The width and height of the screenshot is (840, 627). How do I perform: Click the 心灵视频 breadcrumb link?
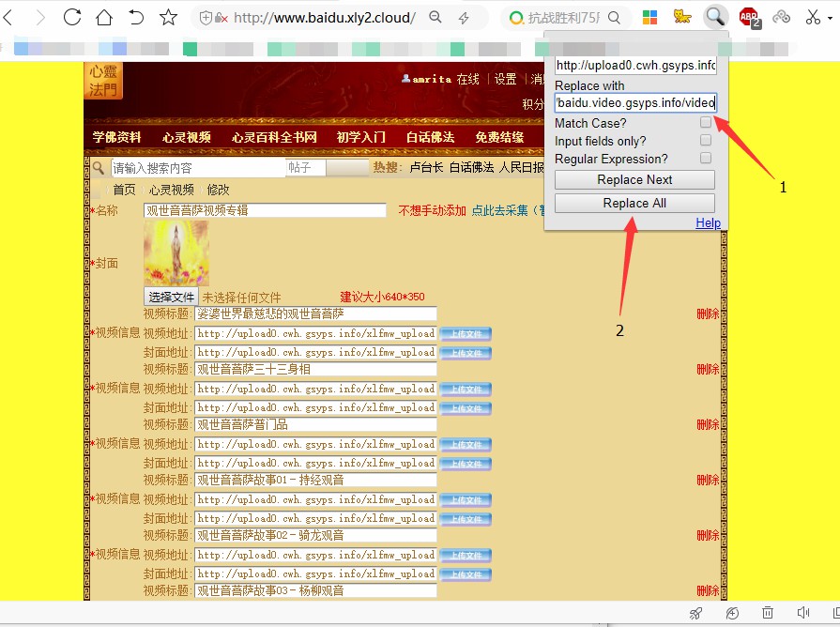(x=172, y=190)
